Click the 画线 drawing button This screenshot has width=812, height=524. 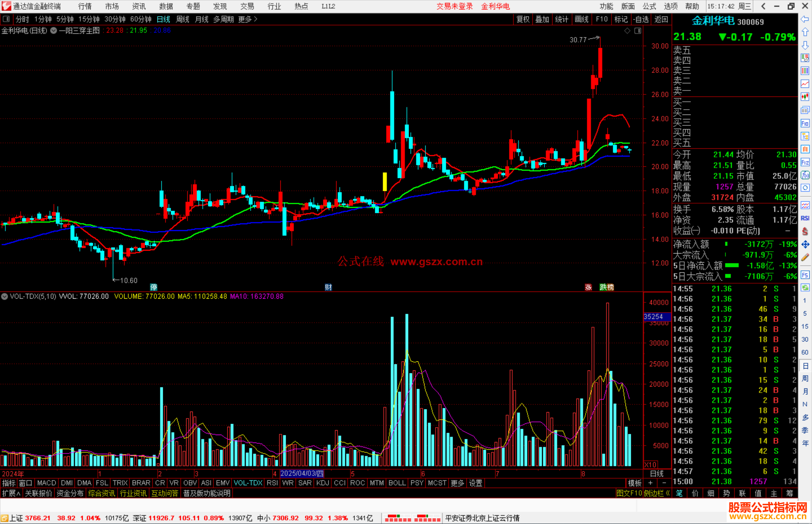point(582,19)
